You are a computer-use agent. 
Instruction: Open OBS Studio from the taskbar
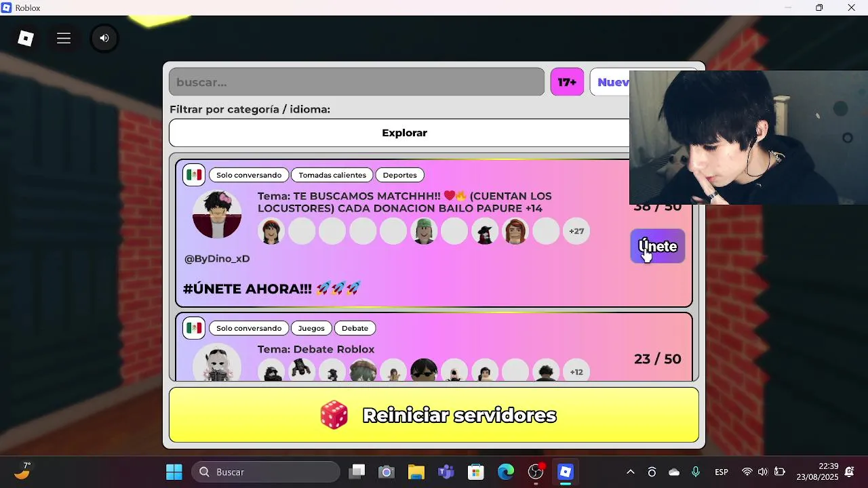(536, 472)
